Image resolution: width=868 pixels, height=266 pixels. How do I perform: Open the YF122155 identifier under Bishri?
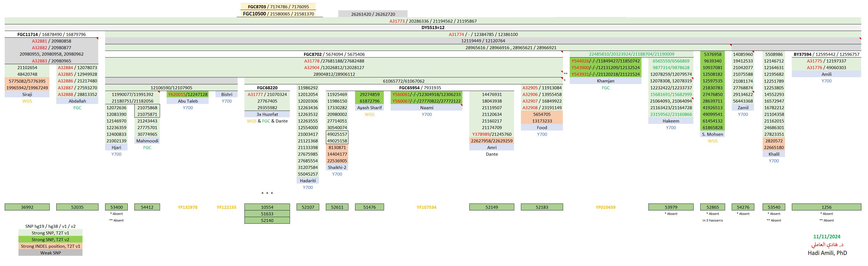point(227,207)
